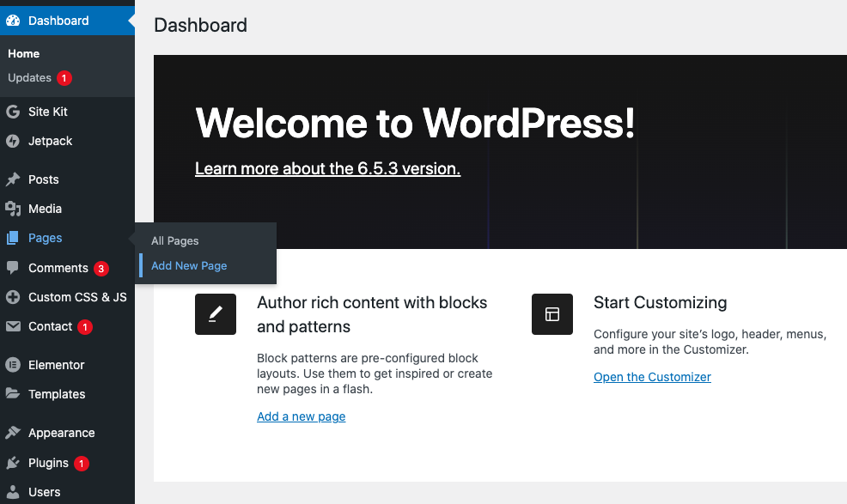Click the layout icon beside Start Customizing
Viewport: 847px width, 504px height.
(x=552, y=314)
